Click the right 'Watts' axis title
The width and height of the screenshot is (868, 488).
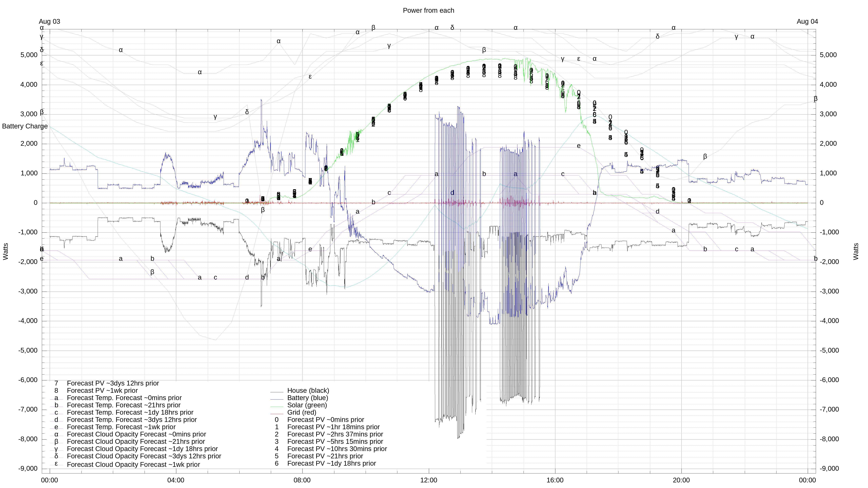click(856, 252)
